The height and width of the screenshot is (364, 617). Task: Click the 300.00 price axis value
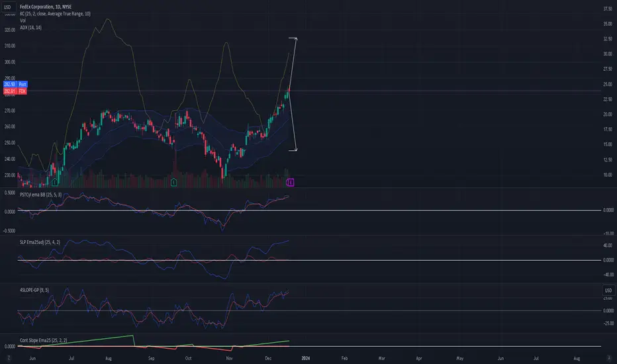pyautogui.click(x=9, y=62)
